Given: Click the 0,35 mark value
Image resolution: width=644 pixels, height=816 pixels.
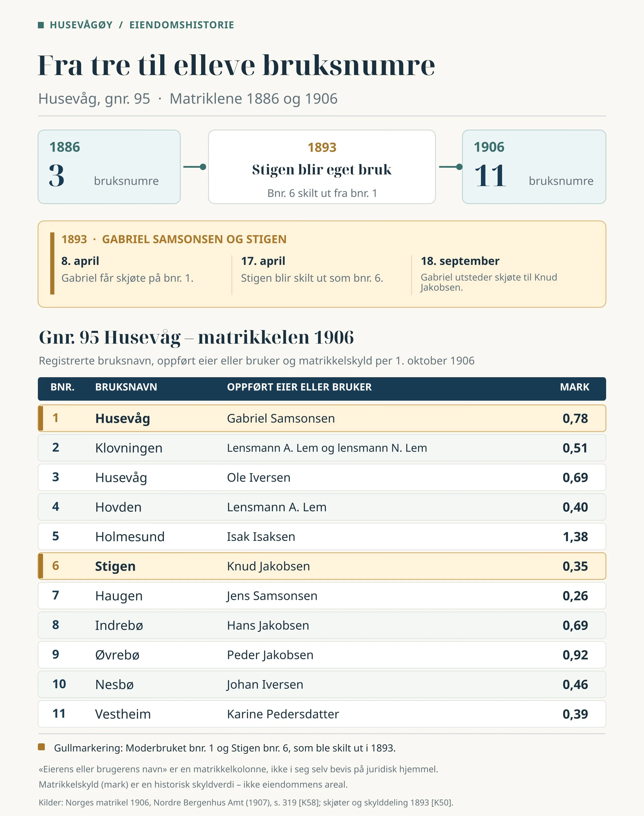Looking at the screenshot, I should [x=575, y=566].
